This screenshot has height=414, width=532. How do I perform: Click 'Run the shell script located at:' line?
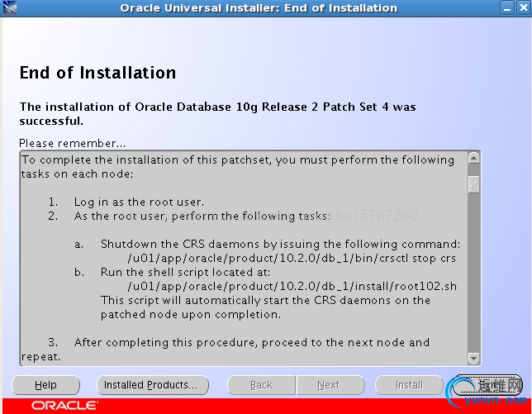point(185,272)
